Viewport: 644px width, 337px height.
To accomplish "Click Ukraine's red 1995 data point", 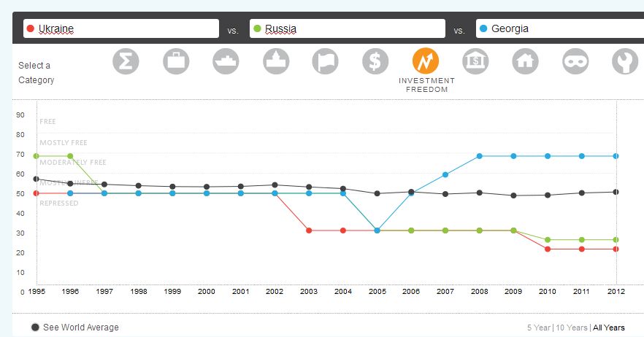I will pos(37,193).
